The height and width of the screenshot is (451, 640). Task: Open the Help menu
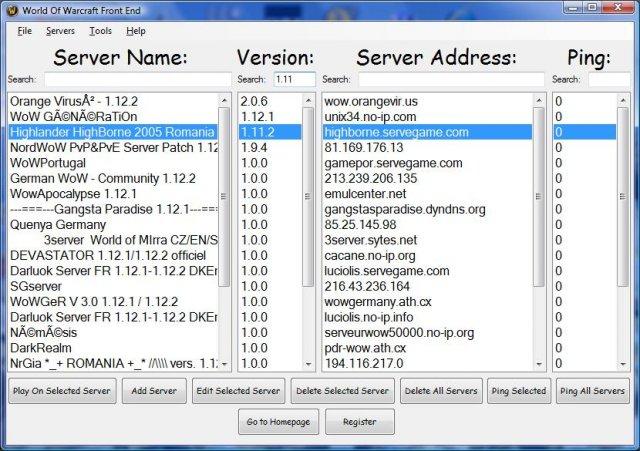[135, 31]
